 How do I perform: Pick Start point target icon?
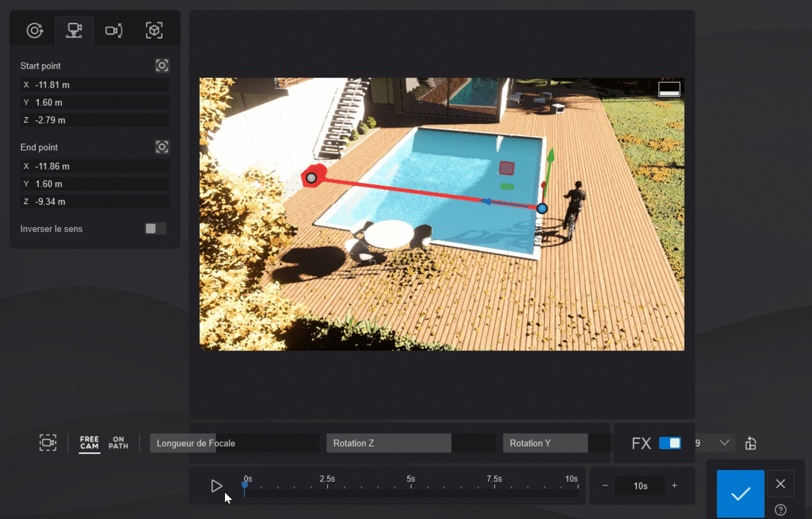(x=162, y=66)
